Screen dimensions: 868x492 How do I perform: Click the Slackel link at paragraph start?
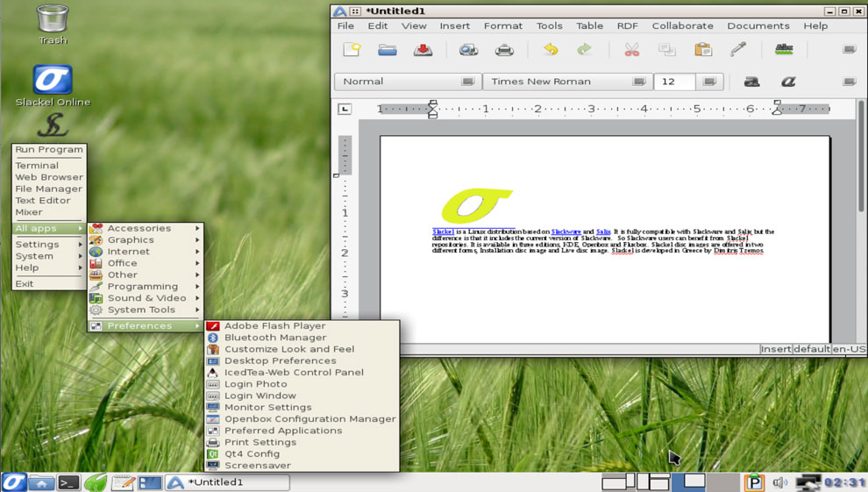pos(443,232)
